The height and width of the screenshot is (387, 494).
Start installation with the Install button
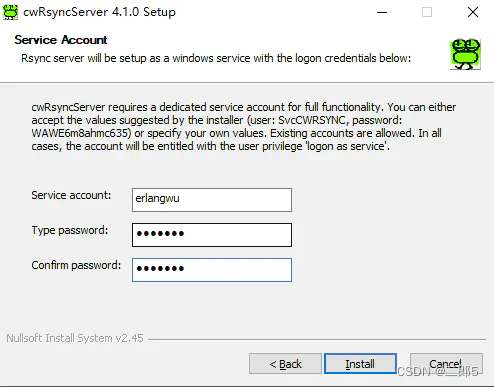360,364
